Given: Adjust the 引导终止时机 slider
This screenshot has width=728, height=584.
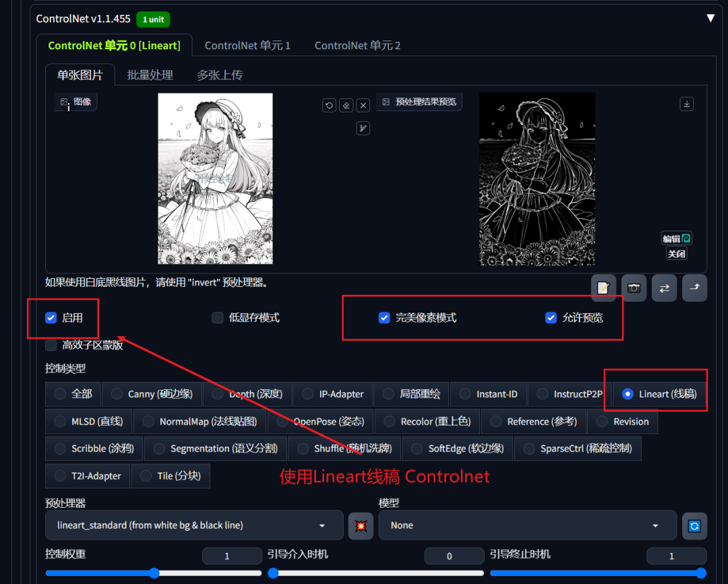Looking at the screenshot, I should (x=599, y=573).
